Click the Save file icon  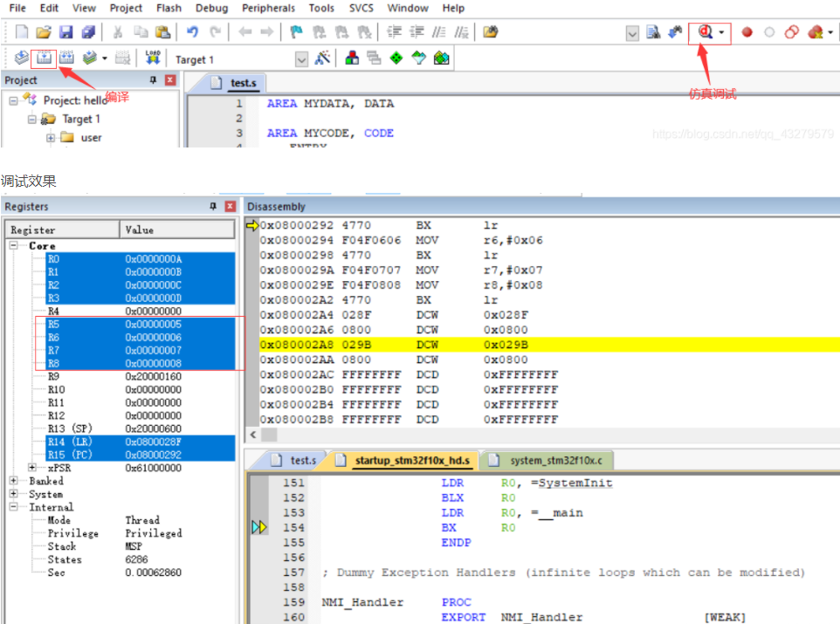pos(66,32)
